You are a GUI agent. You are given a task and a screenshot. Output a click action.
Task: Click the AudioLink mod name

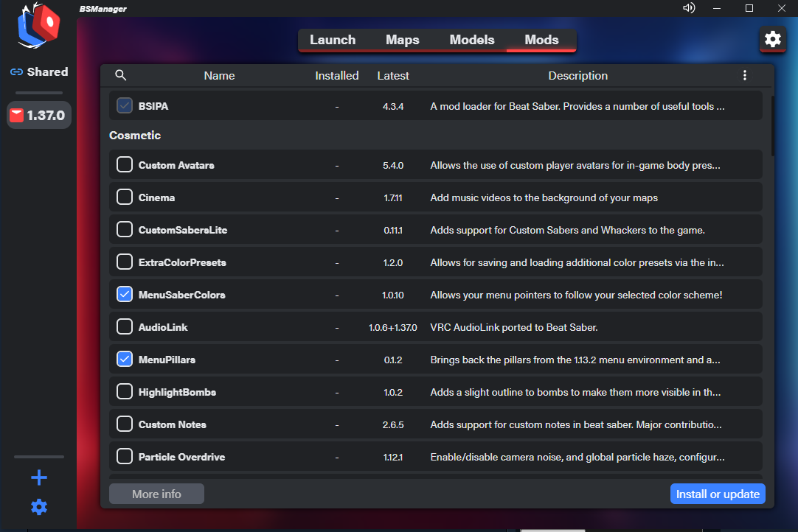[163, 328]
